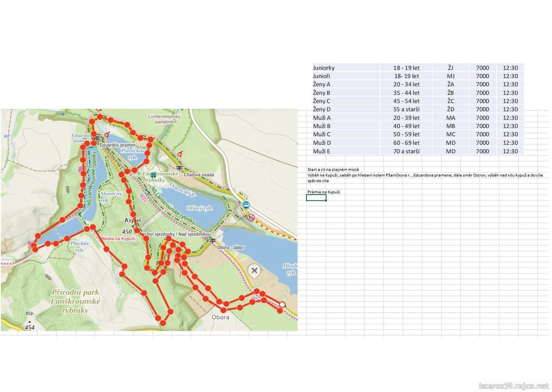Click the Olšový ryb. pond label

tap(199, 208)
